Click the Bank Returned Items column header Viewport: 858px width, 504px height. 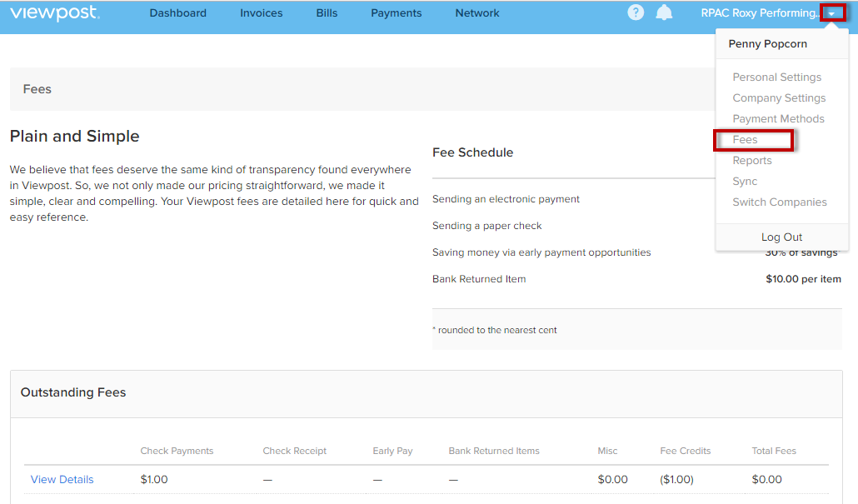pos(494,451)
